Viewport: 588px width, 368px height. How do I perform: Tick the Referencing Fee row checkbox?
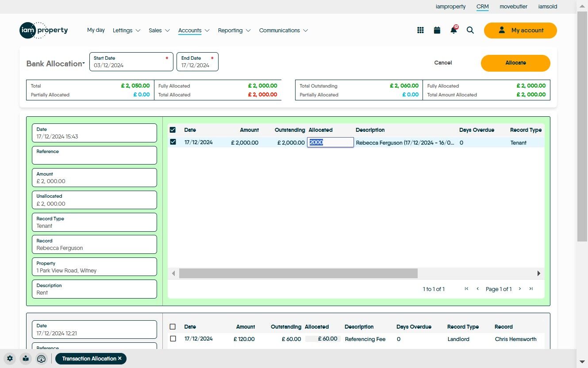pos(173,339)
